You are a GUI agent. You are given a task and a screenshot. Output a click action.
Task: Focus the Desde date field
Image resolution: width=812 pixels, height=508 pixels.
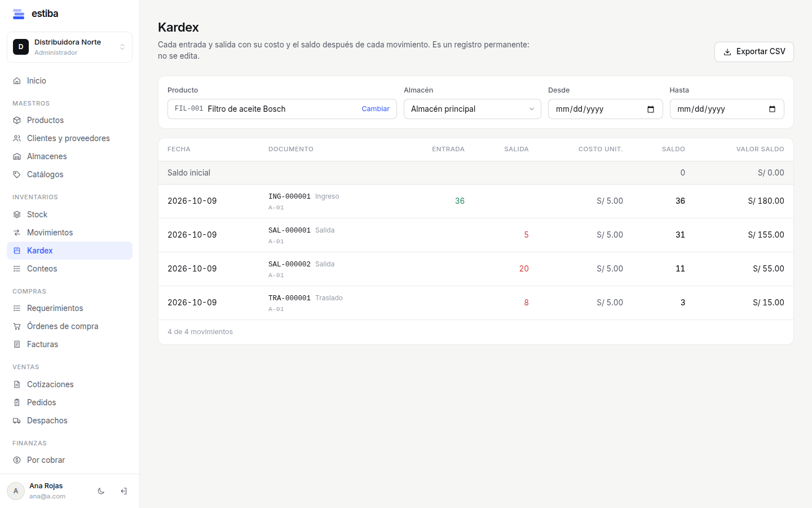click(x=605, y=109)
